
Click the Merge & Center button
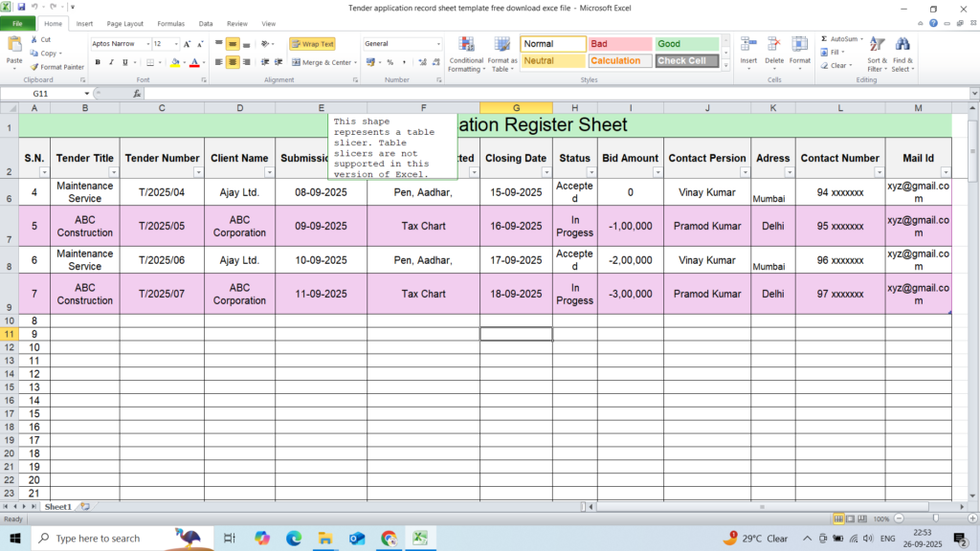tap(322, 62)
